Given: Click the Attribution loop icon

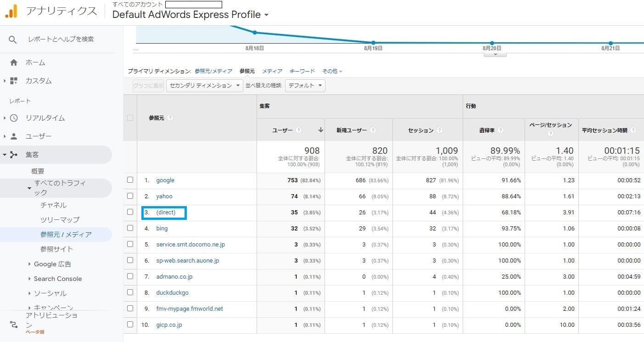Looking at the screenshot, I should (x=14, y=325).
